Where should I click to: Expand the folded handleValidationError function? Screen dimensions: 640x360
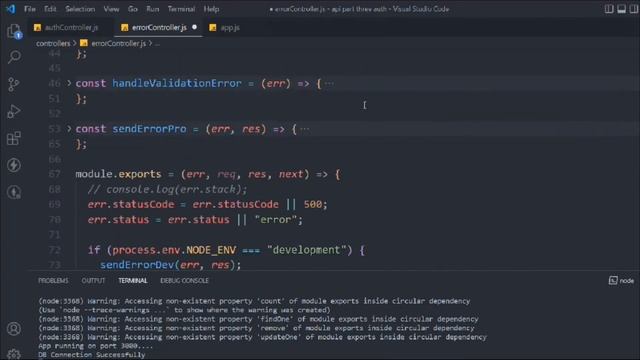[69, 83]
